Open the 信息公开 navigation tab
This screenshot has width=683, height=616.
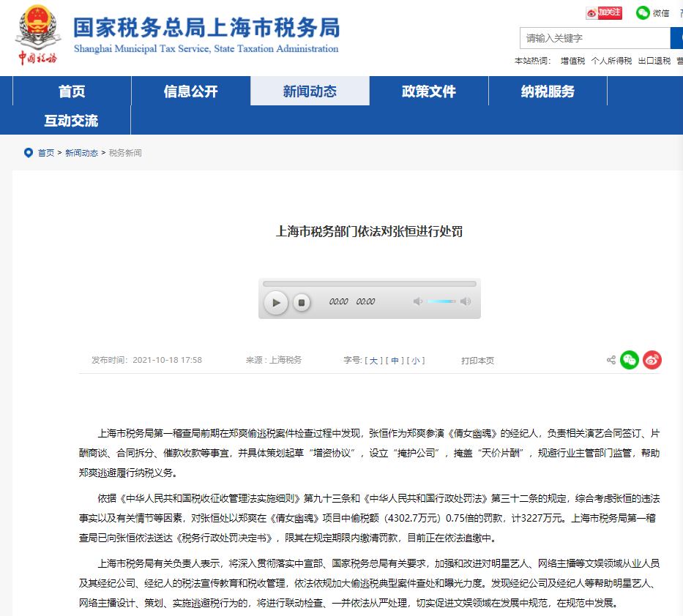(191, 91)
